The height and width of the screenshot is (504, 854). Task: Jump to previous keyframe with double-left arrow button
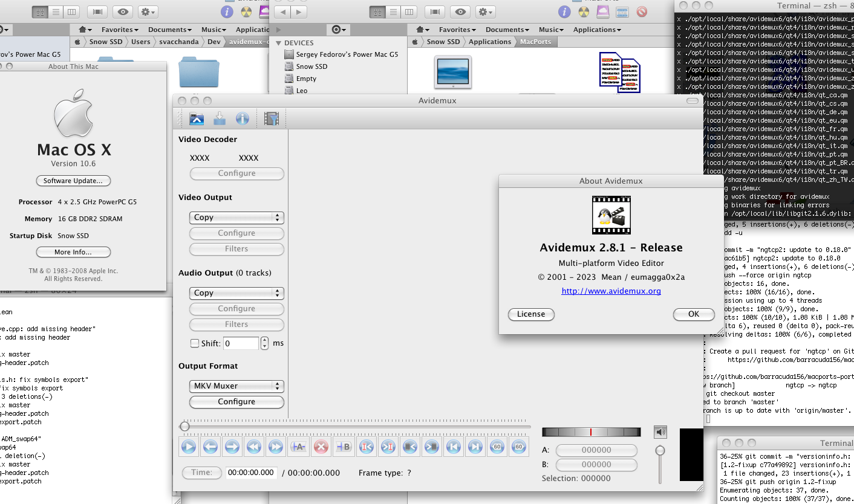click(254, 447)
